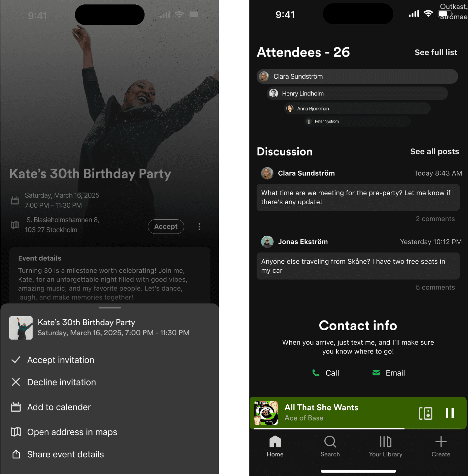Image resolution: width=468 pixels, height=476 pixels.
Task: Choose Add to calender option
Action: click(59, 407)
